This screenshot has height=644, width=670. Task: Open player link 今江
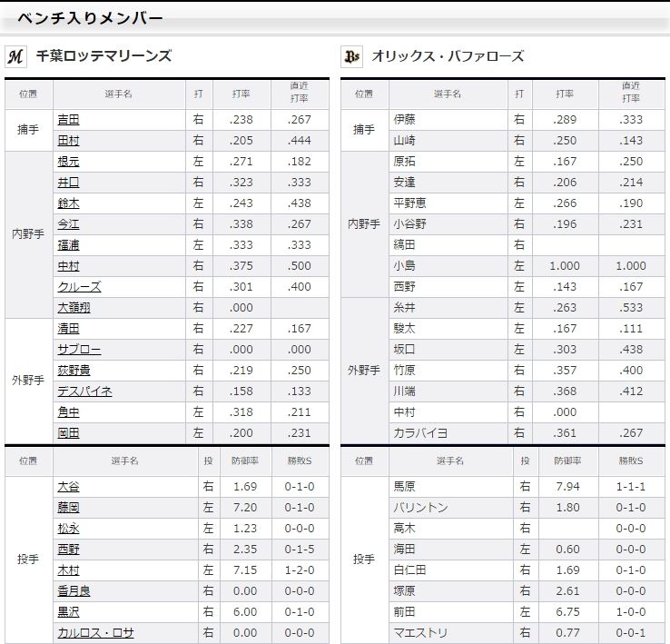click(68, 224)
